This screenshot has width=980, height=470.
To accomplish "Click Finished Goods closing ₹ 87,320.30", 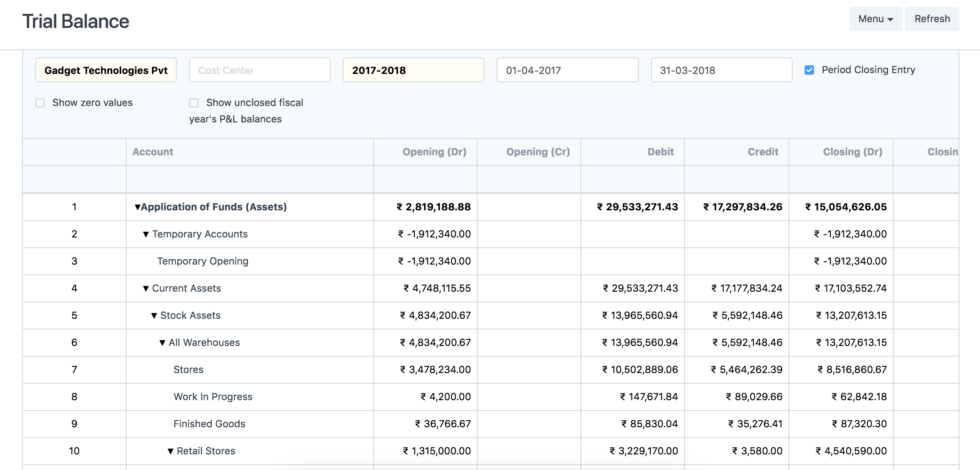I will click(859, 424).
